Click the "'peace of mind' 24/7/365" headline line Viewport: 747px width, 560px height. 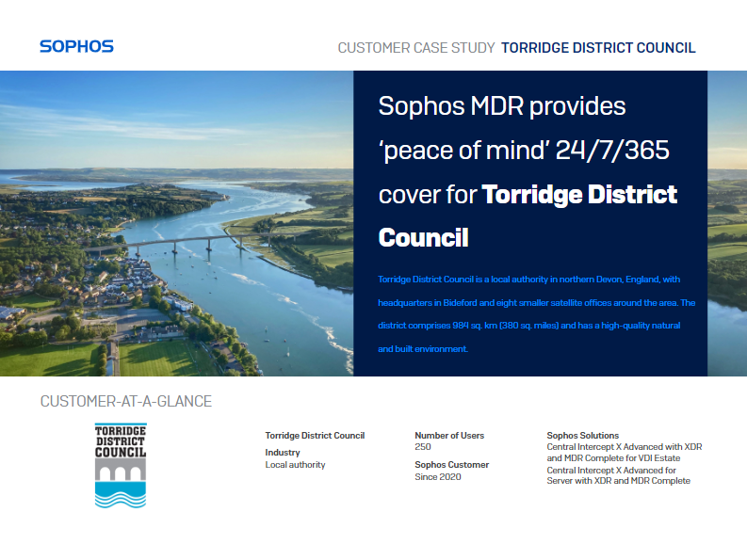(x=524, y=150)
